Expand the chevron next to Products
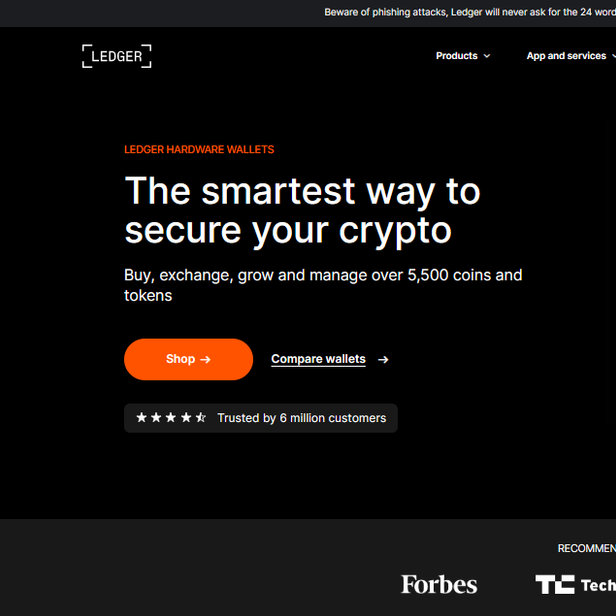The image size is (616, 616). (487, 57)
